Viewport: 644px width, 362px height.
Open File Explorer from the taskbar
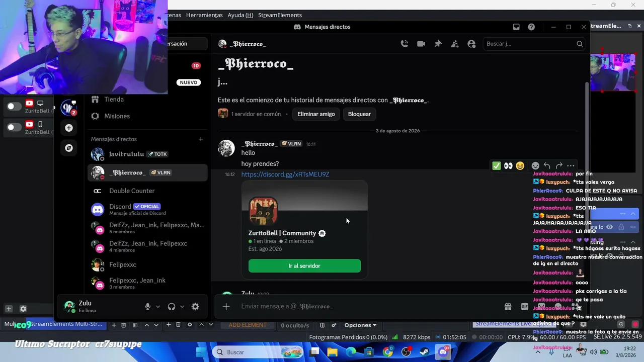click(x=333, y=352)
